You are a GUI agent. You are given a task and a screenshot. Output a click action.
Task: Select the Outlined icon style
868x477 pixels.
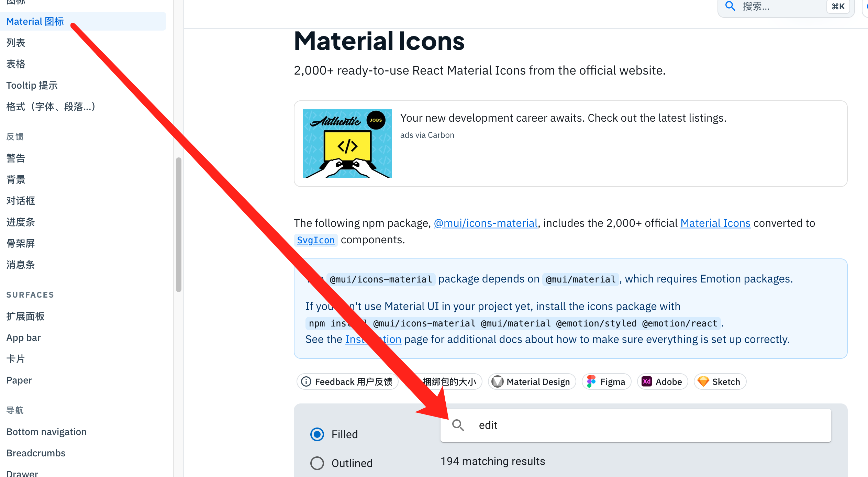point(317,463)
